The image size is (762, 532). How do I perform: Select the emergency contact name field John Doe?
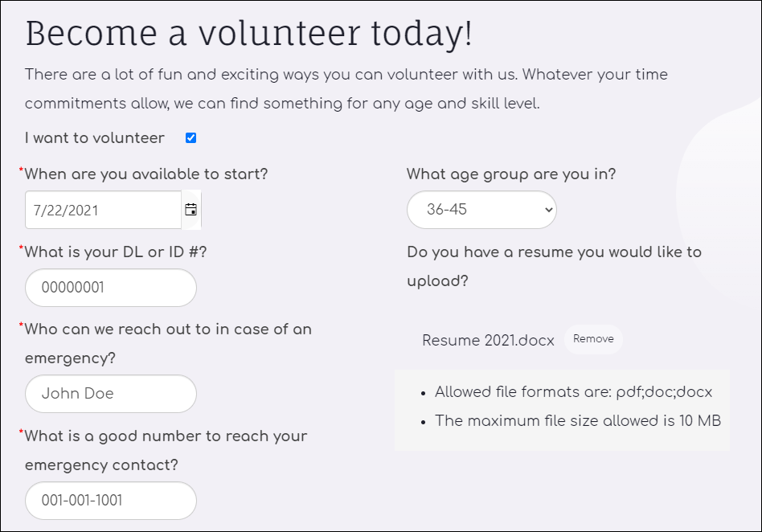(111, 394)
